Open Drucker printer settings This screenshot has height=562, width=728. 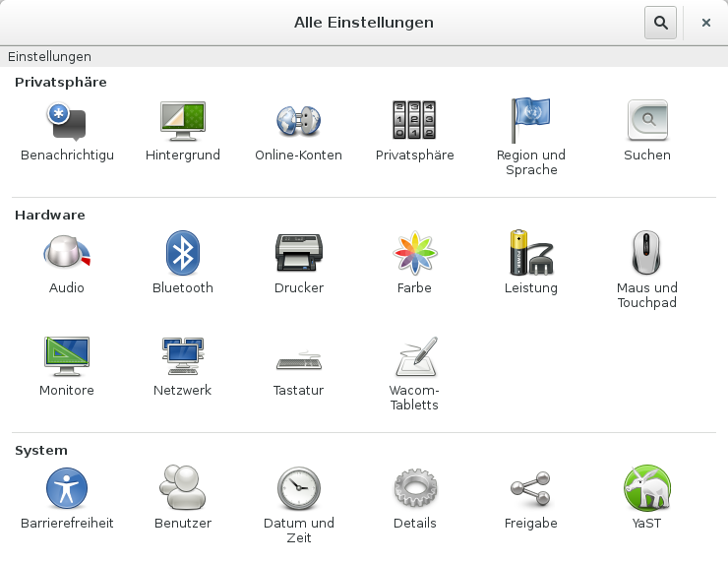(298, 255)
